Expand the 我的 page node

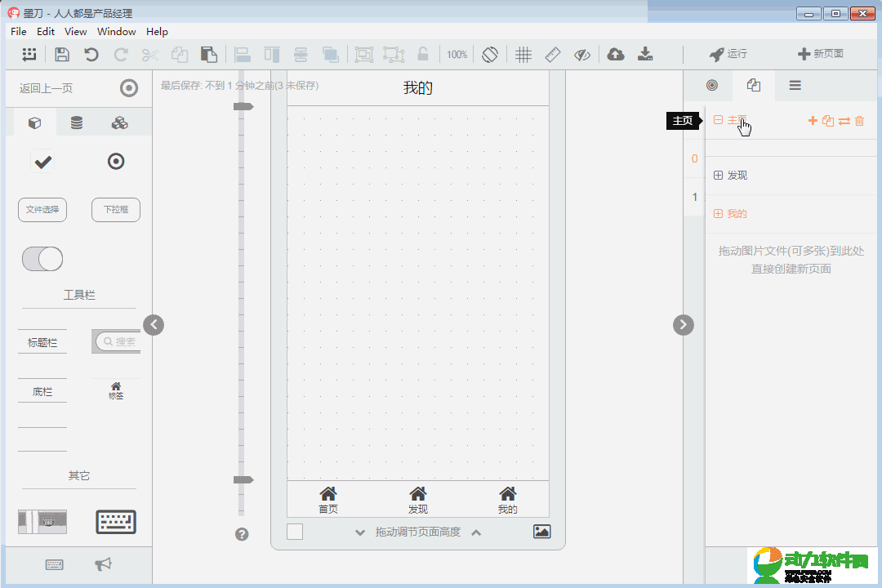(x=718, y=213)
